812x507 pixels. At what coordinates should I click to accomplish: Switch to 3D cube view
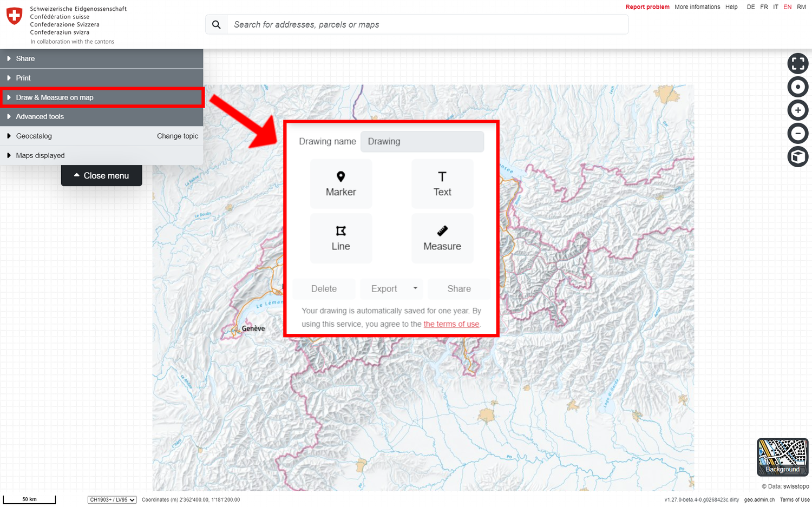tap(797, 157)
